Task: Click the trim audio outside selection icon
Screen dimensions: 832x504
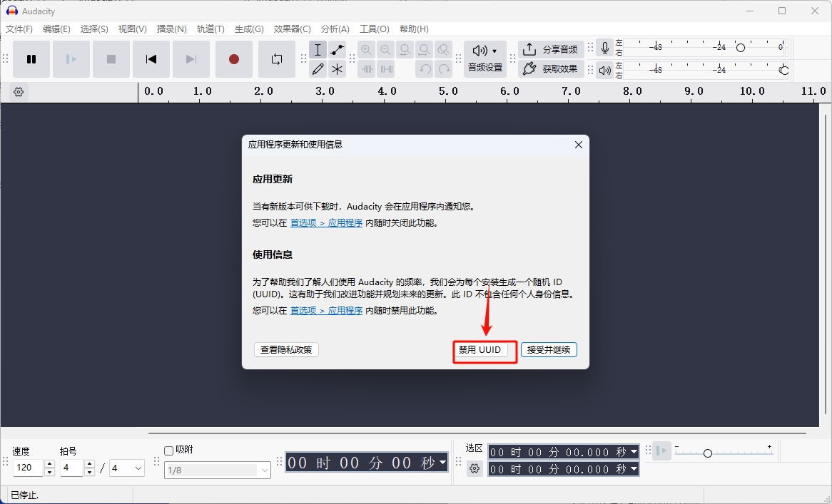Action: pyautogui.click(x=367, y=68)
